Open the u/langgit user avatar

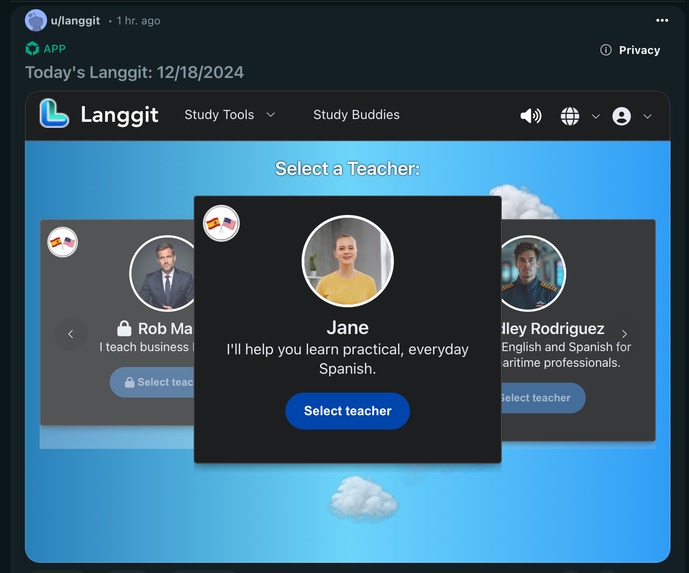[x=36, y=21]
